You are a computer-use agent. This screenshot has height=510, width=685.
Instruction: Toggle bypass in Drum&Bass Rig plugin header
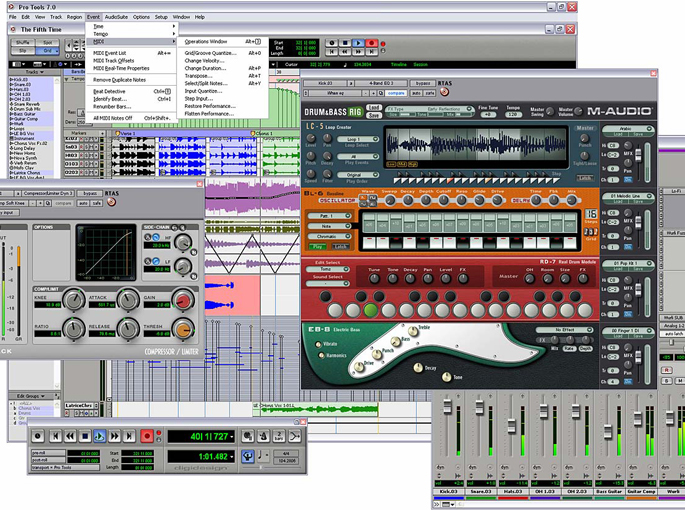(423, 83)
